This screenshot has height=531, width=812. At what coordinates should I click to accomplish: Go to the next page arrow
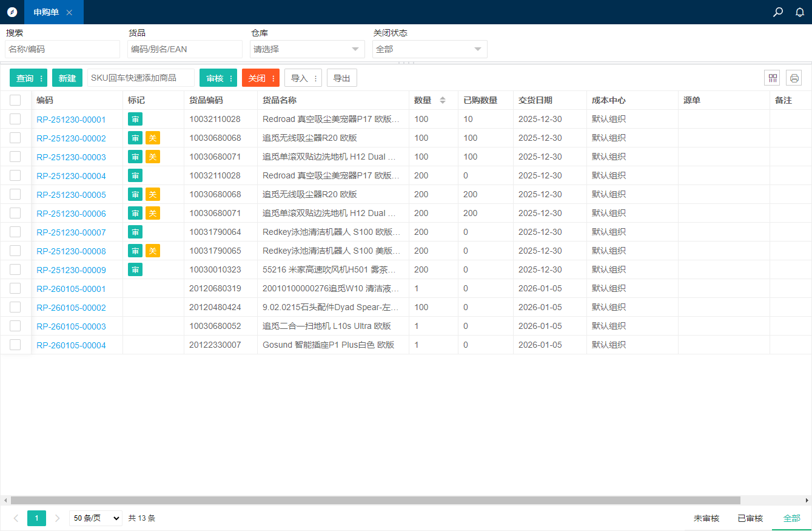pos(58,518)
